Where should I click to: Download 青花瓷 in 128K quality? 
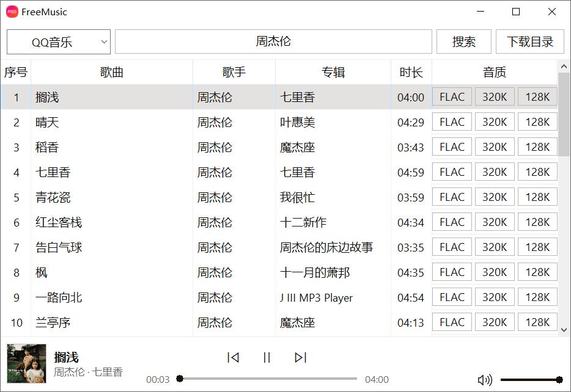[x=537, y=197]
